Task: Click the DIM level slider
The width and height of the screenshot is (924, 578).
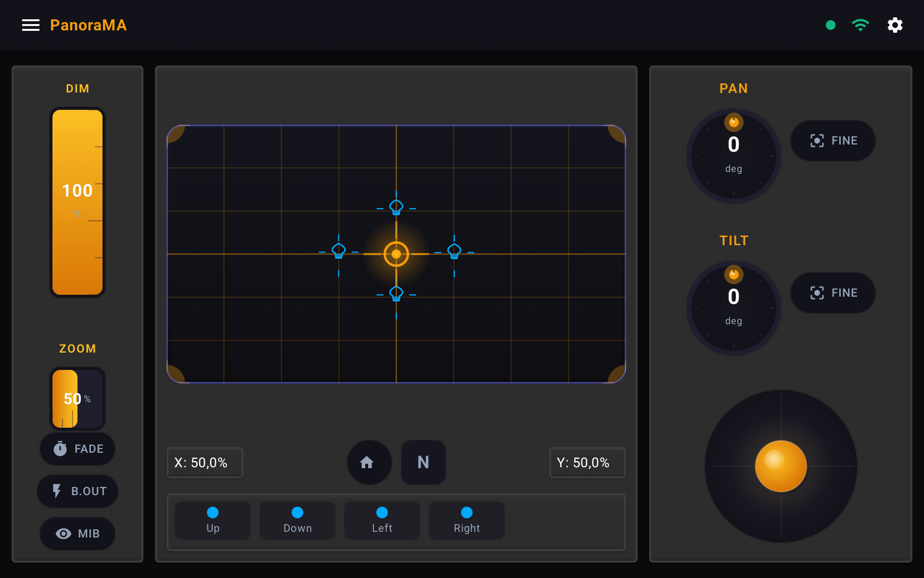Action: (77, 202)
